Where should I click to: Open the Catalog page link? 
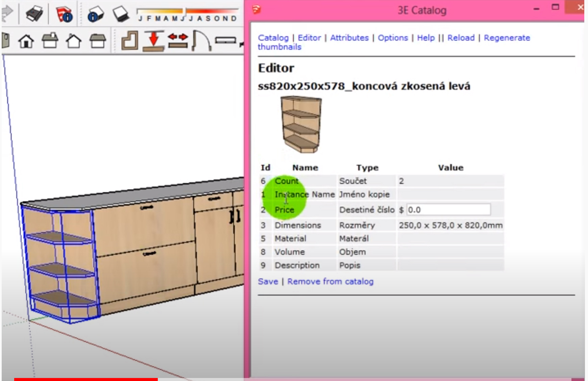tap(273, 38)
